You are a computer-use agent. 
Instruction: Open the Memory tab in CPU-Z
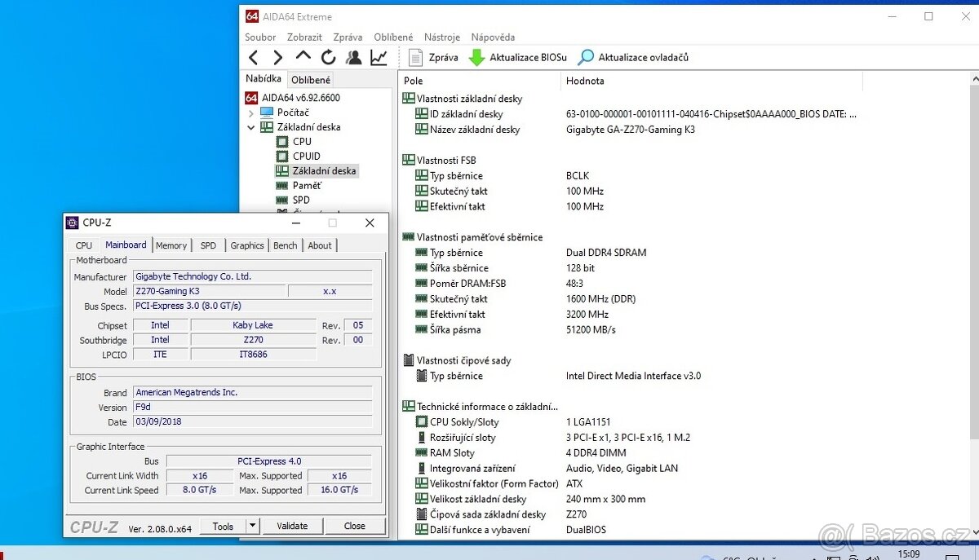pos(171,245)
